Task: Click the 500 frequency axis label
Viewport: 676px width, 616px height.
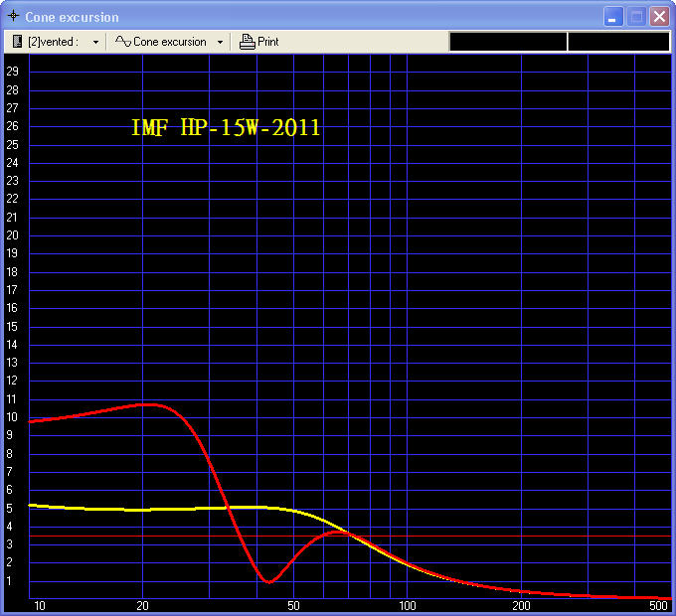Action: [x=659, y=606]
